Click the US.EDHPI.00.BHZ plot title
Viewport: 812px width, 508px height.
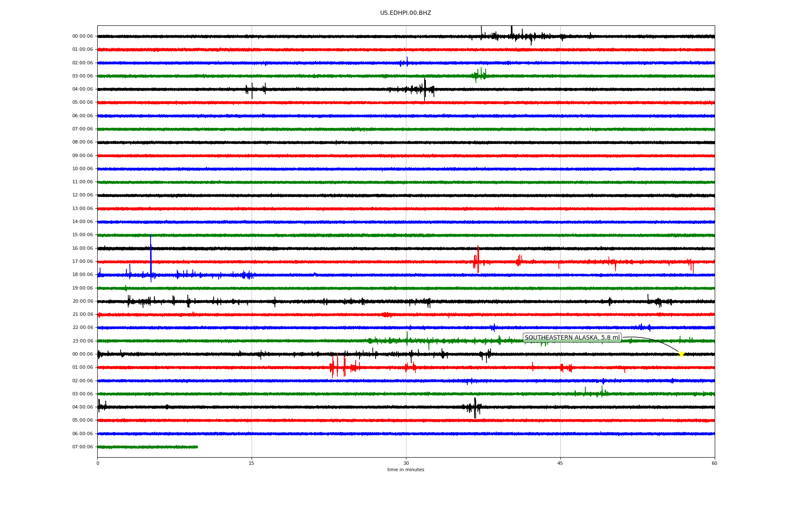click(405, 13)
